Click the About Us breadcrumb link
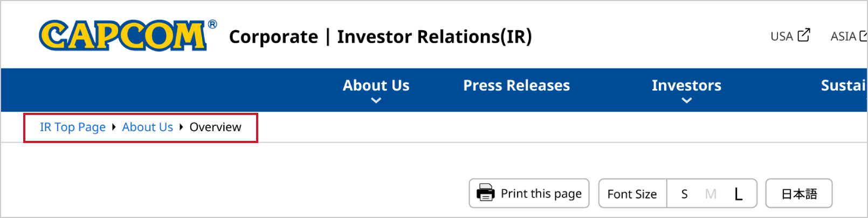The width and height of the screenshot is (868, 218). point(147,127)
